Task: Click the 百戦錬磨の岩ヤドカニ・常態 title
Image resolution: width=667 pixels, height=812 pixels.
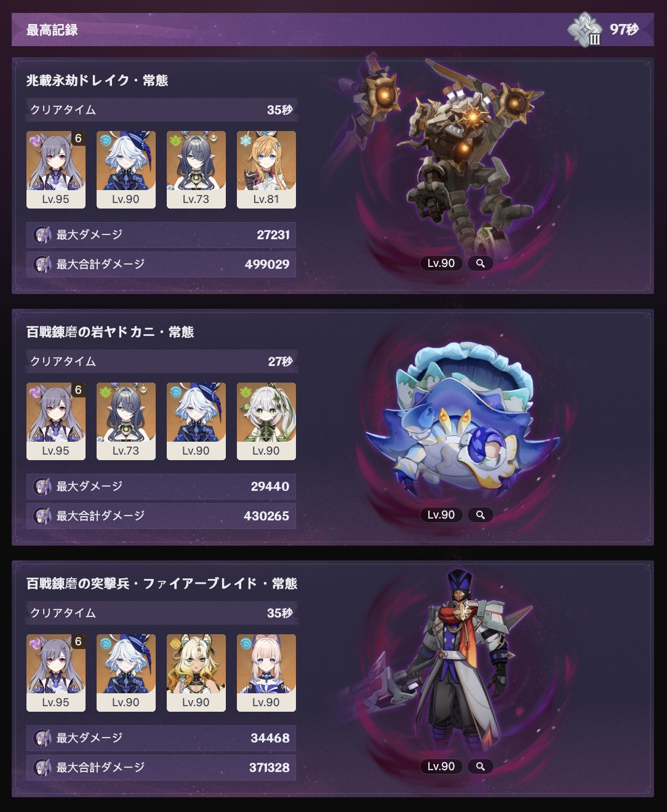Action: [110, 332]
